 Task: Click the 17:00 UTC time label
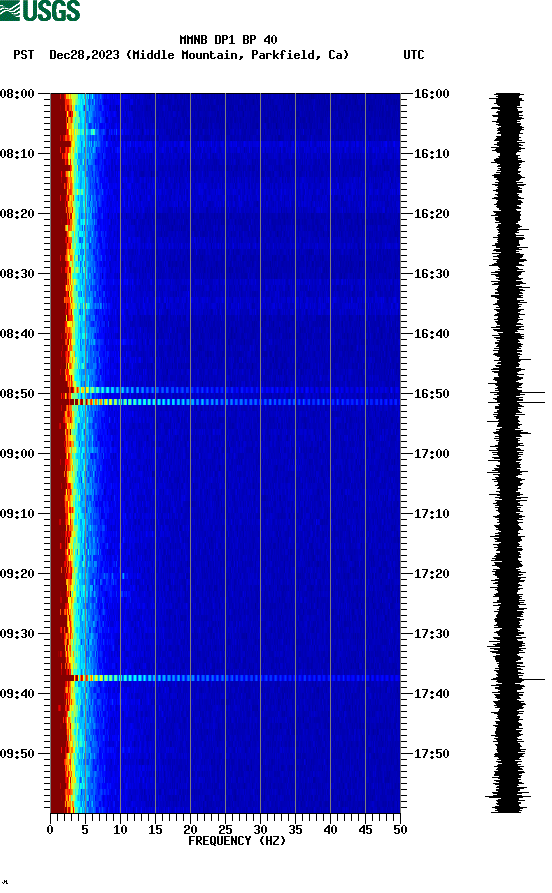pos(431,454)
